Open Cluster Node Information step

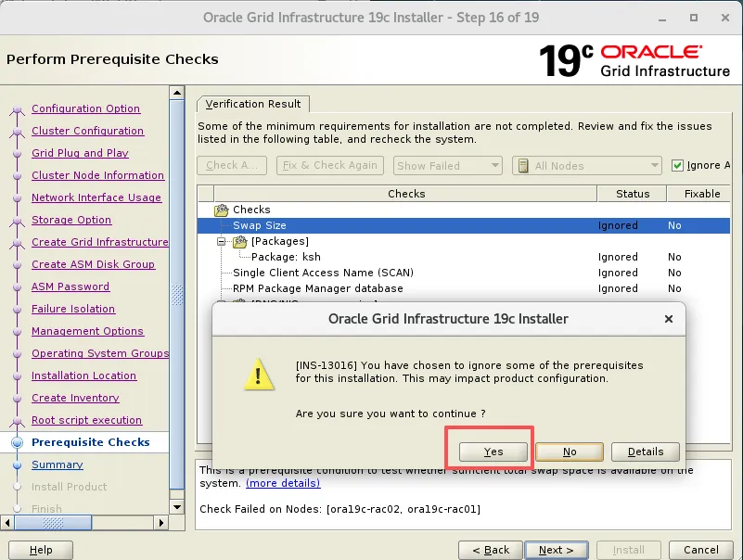[97, 175]
